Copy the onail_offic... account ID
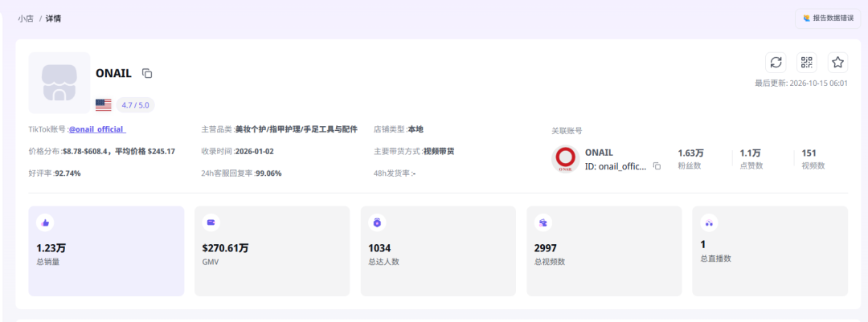 657,166
